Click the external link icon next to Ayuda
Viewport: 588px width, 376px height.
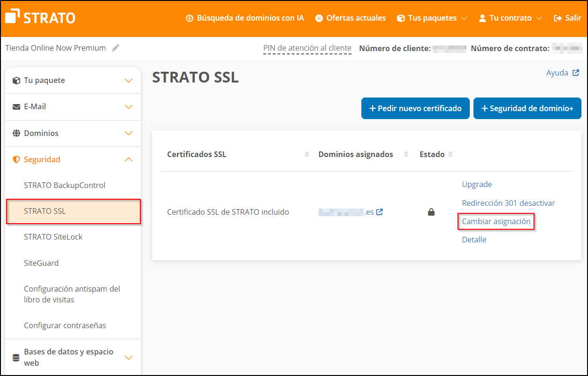[x=577, y=72]
